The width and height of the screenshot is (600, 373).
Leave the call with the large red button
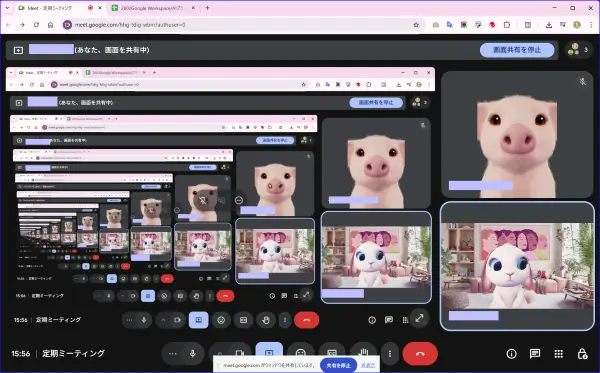tap(420, 354)
